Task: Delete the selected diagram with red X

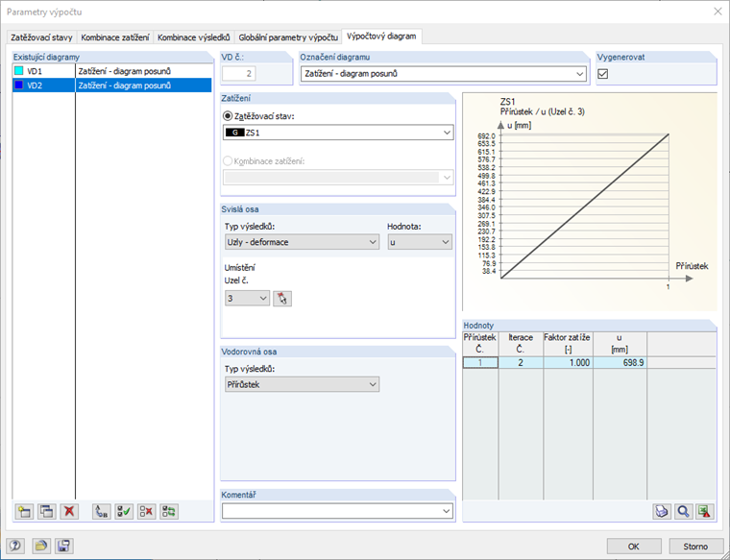Action: click(x=69, y=512)
